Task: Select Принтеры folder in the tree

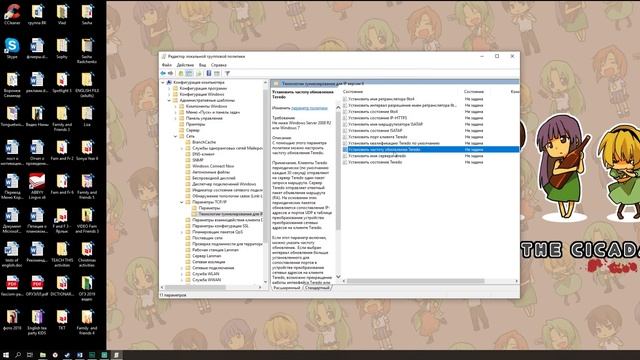Action: 196,124
